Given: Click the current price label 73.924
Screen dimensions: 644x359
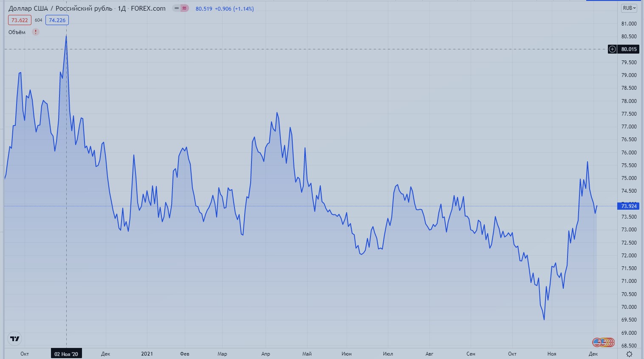Looking at the screenshot, I should coord(629,206).
